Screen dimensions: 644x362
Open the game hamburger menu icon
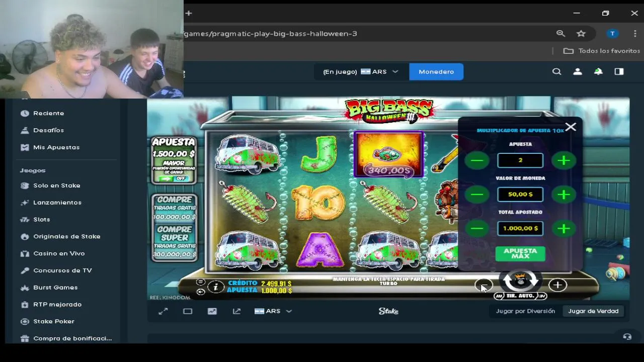point(200,282)
